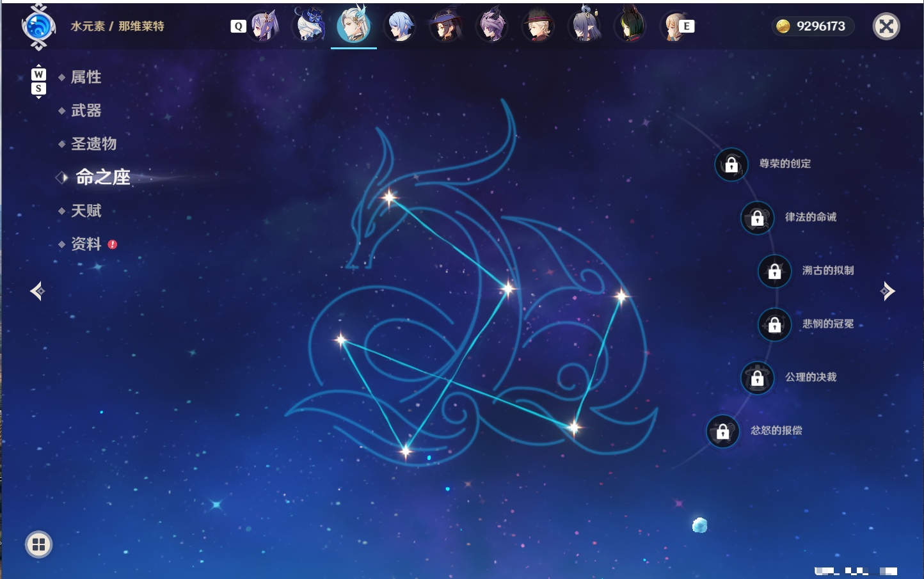Screen dimensions: 924x579
Task: Click the 律法的命诫 constellation label
Action: click(x=811, y=217)
